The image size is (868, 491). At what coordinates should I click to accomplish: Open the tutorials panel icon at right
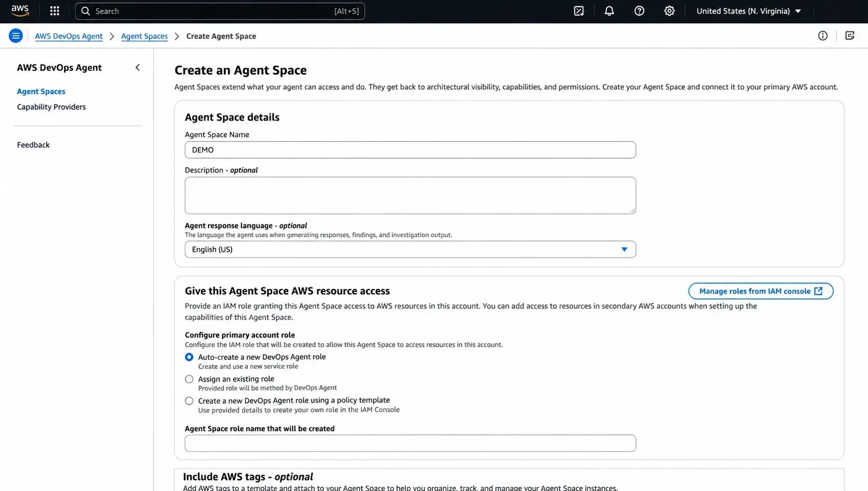click(x=850, y=36)
